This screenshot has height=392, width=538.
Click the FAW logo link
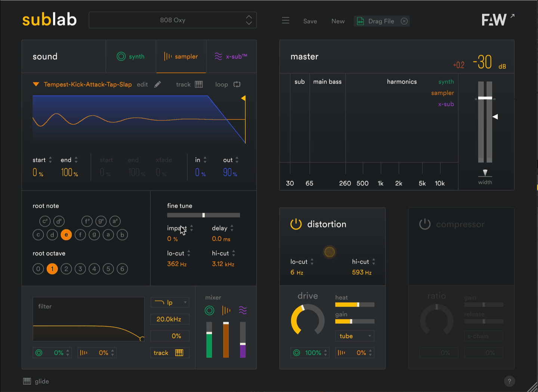click(498, 19)
